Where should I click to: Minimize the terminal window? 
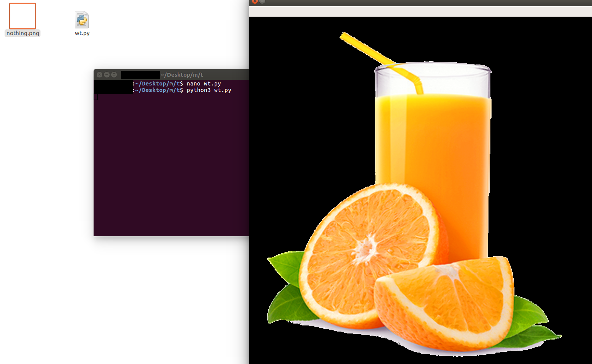pyautogui.click(x=107, y=75)
